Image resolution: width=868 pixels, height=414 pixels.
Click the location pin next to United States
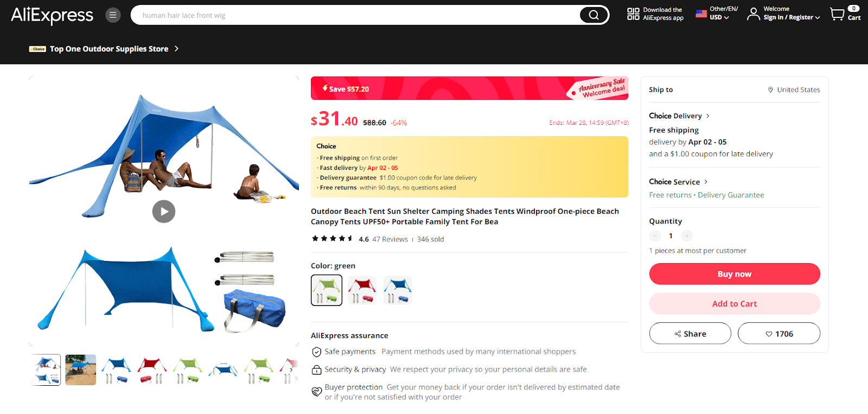coord(770,90)
